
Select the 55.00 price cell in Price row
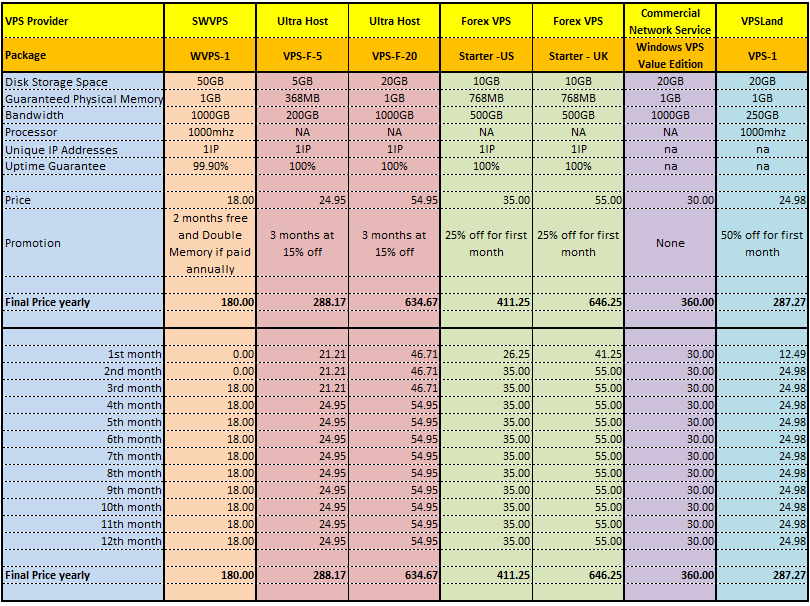pyautogui.click(x=578, y=200)
